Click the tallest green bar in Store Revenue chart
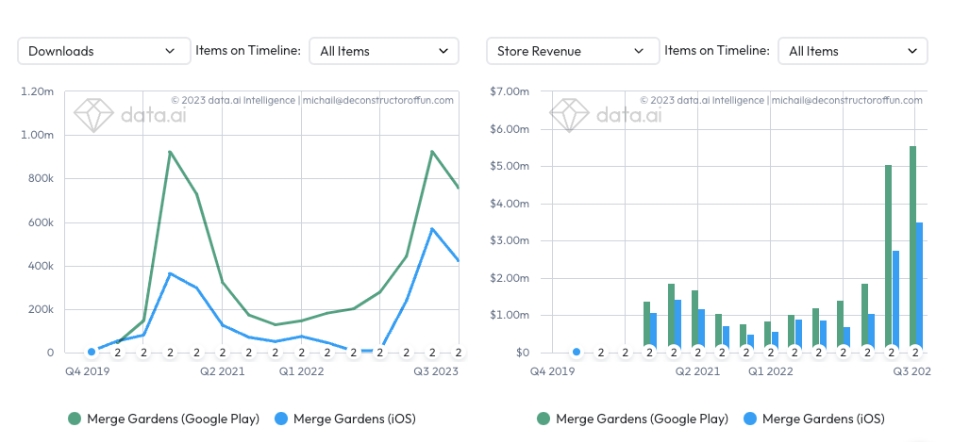Image resolution: width=961 pixels, height=442 pixels. coord(912,245)
